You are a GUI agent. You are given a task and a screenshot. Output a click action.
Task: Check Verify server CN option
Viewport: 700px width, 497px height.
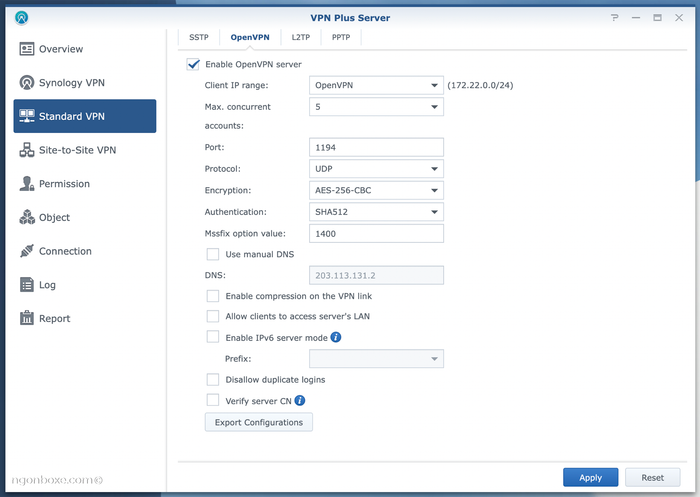coord(213,401)
